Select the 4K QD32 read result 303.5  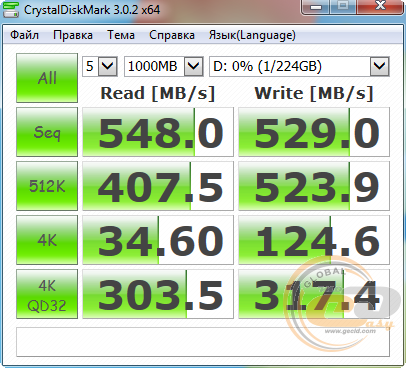(x=158, y=294)
